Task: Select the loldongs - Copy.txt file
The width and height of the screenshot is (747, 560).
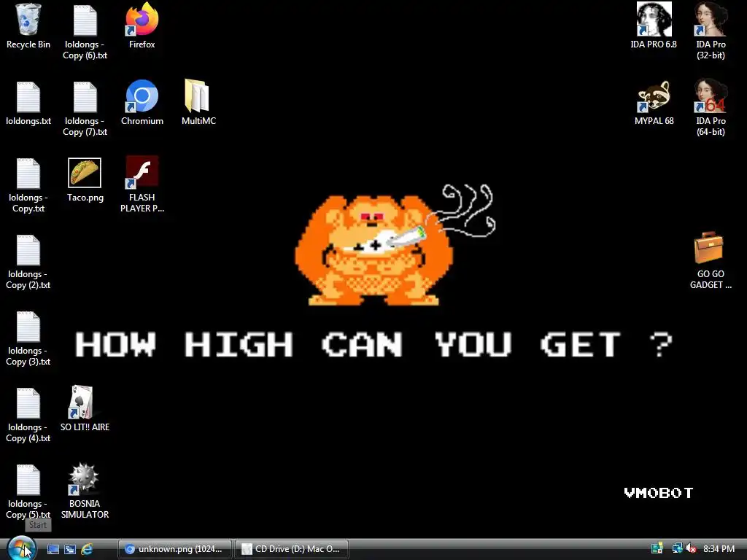Action: (x=28, y=184)
